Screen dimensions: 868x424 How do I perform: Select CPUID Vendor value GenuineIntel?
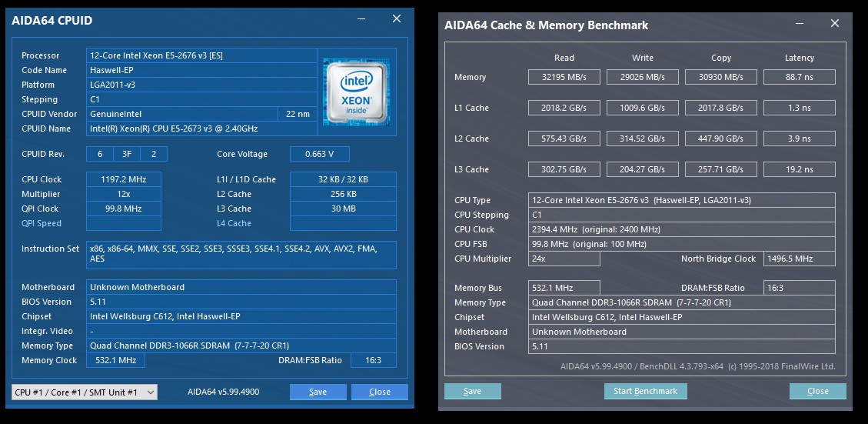(181, 114)
